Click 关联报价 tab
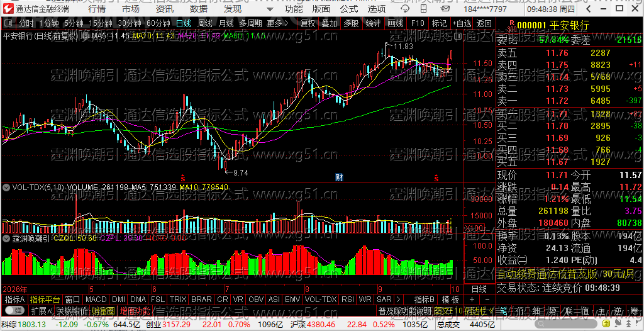 (x=72, y=310)
